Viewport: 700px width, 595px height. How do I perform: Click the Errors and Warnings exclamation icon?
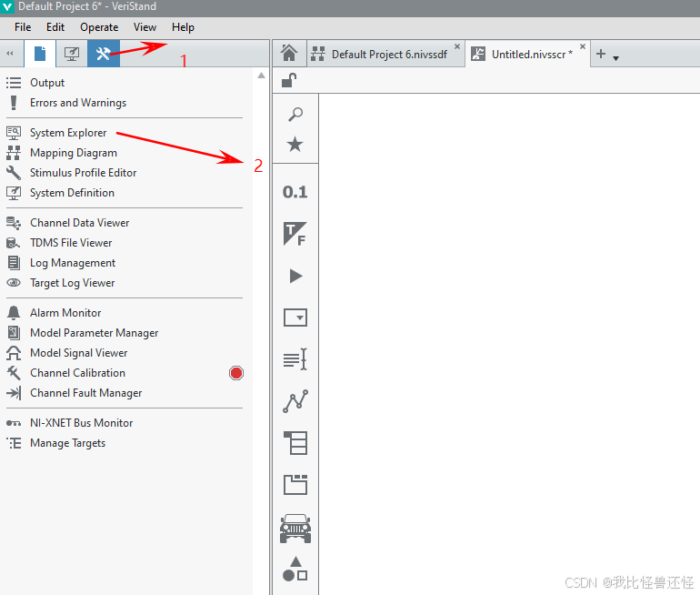[x=14, y=103]
